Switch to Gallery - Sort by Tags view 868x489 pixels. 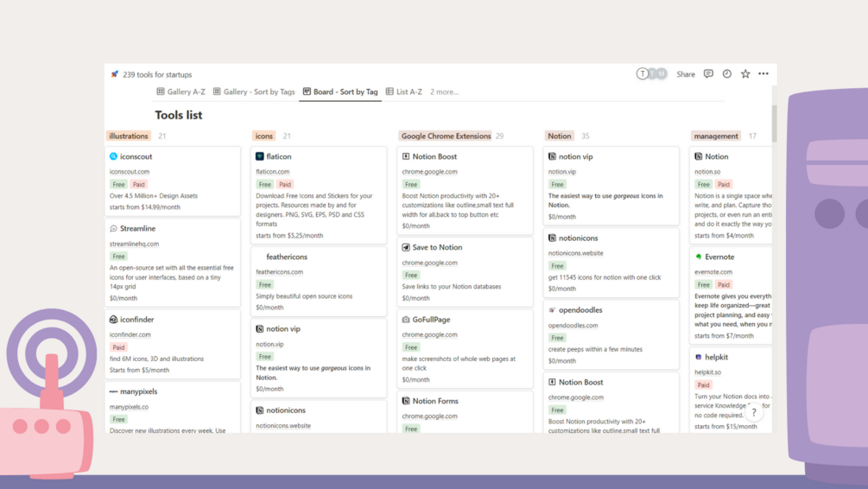click(x=254, y=92)
